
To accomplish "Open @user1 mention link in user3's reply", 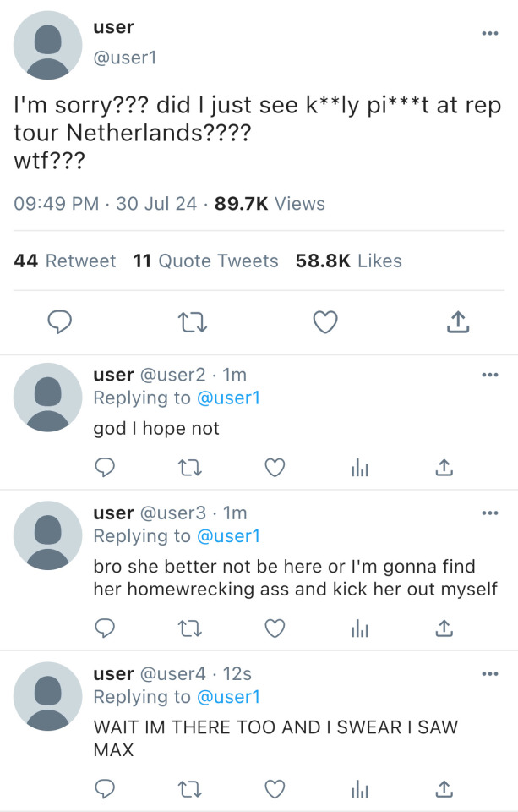I will (x=228, y=536).
